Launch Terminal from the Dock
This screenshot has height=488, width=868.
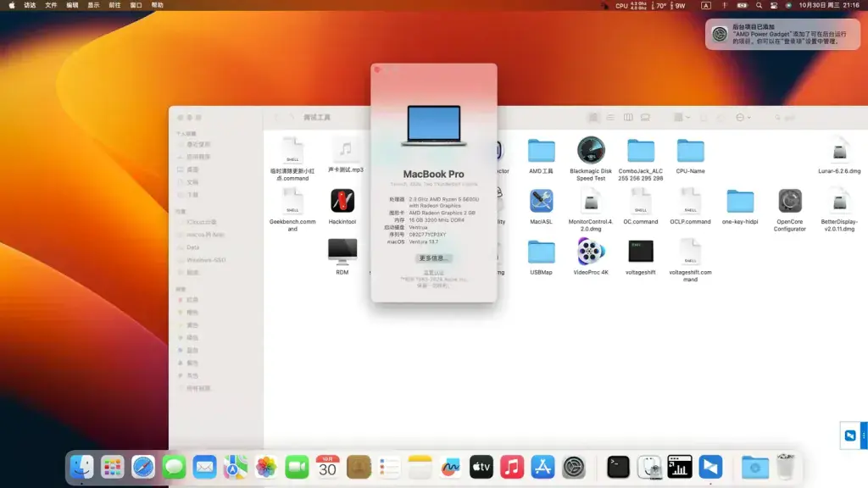point(618,468)
